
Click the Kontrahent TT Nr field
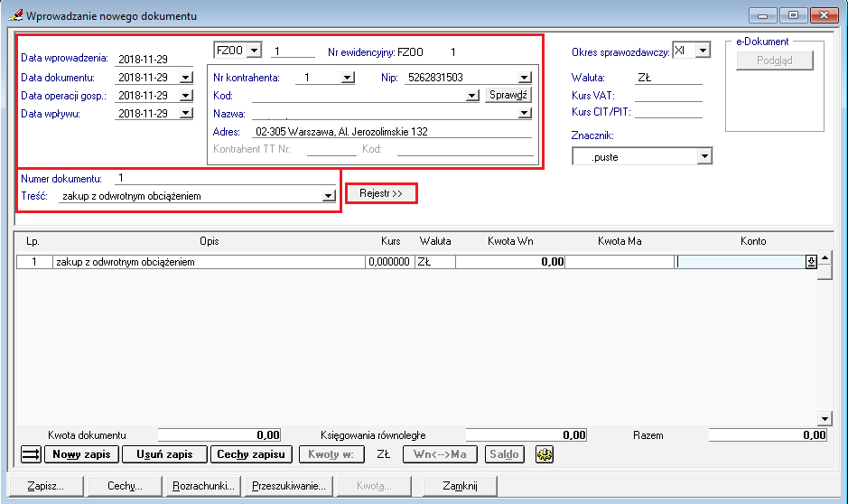[x=331, y=149]
